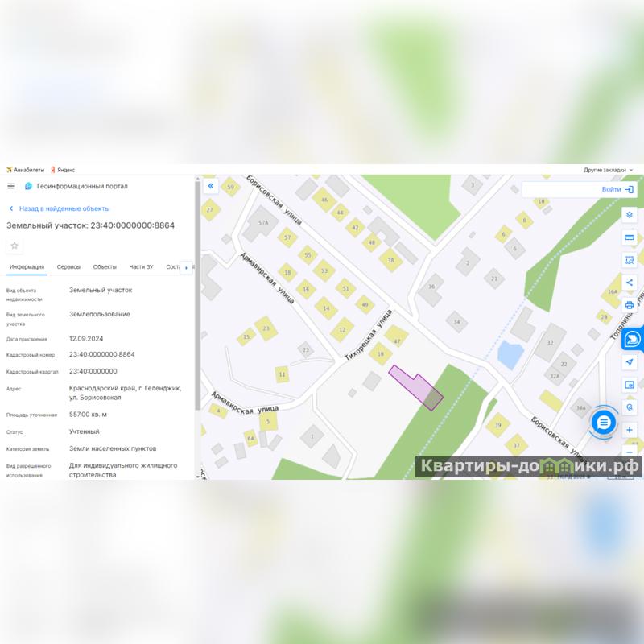This screenshot has width=644, height=644.
Task: Open the map layers icon
Action: [629, 215]
